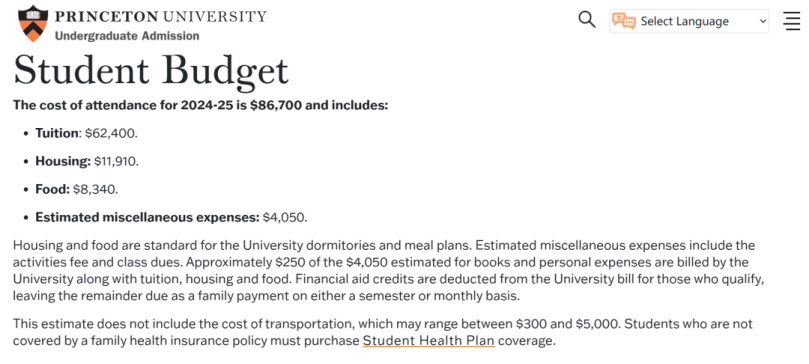Click the bold Food label

[x=52, y=189]
